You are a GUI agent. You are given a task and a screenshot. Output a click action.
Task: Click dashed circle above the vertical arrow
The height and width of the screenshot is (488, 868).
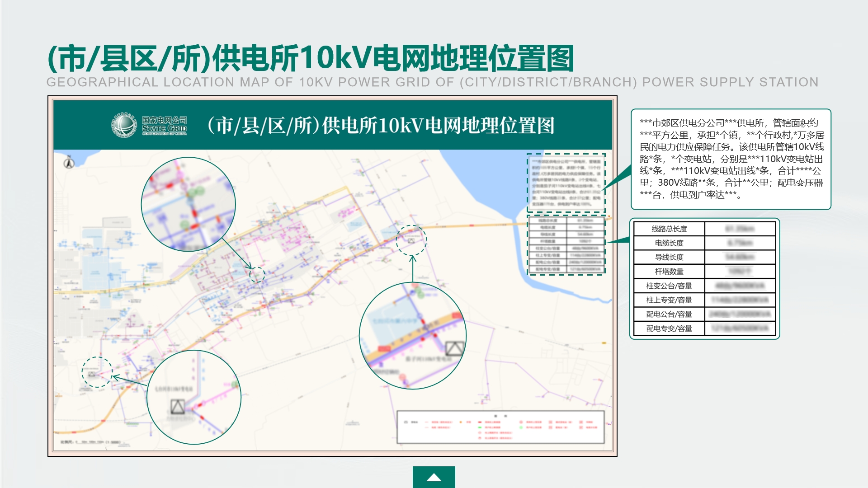[x=411, y=240]
